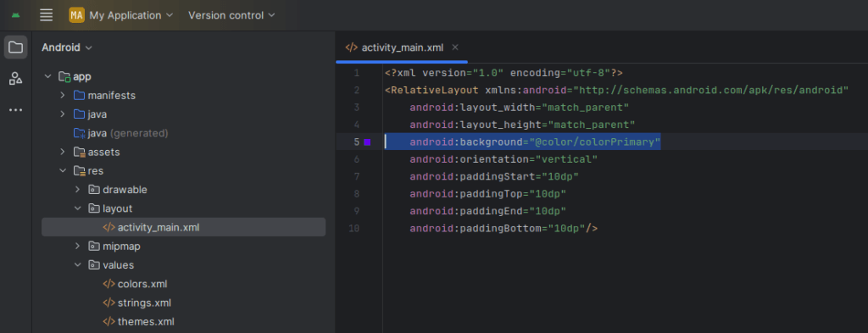Click the strings.xml file icon

(x=108, y=302)
